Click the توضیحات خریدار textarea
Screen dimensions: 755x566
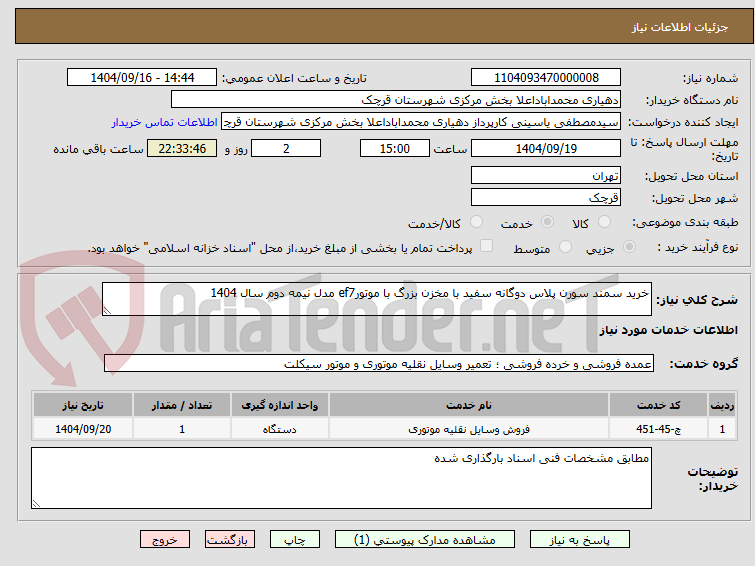[341, 478]
